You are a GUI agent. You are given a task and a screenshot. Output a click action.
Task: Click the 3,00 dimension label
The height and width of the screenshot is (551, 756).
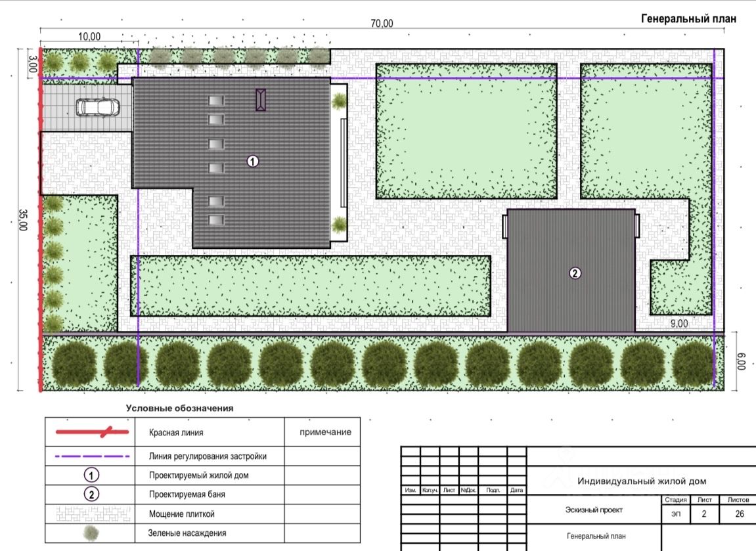pos(32,64)
